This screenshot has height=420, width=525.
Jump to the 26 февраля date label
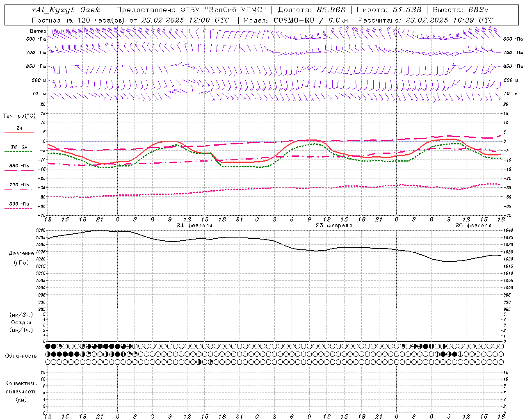click(x=473, y=226)
